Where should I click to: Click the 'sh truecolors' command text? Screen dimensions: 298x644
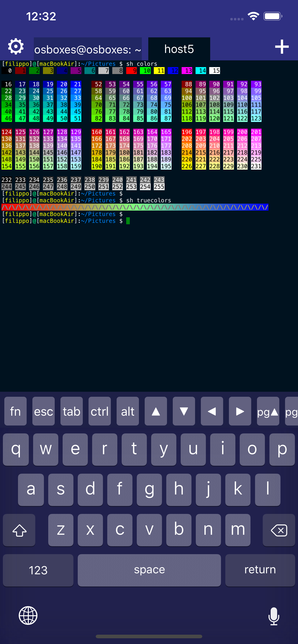click(x=149, y=201)
